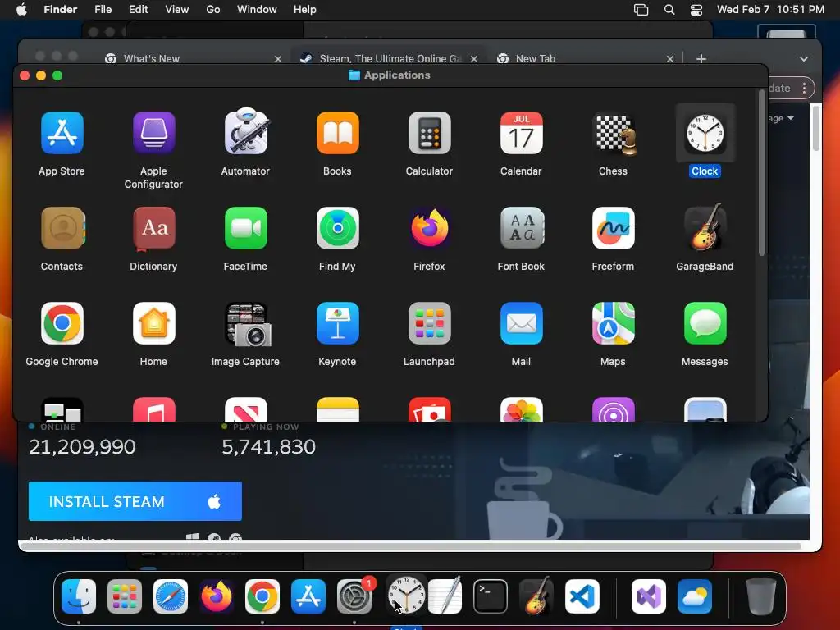
Task: Open the Trash in the Dock
Action: (x=761, y=596)
